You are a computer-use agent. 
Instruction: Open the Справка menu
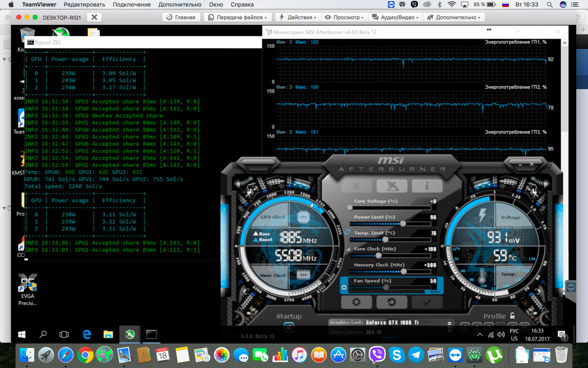point(242,4)
